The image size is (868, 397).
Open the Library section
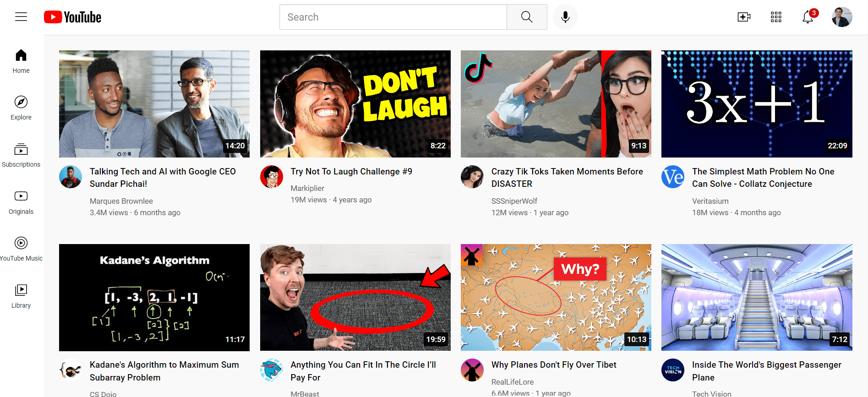point(21,296)
